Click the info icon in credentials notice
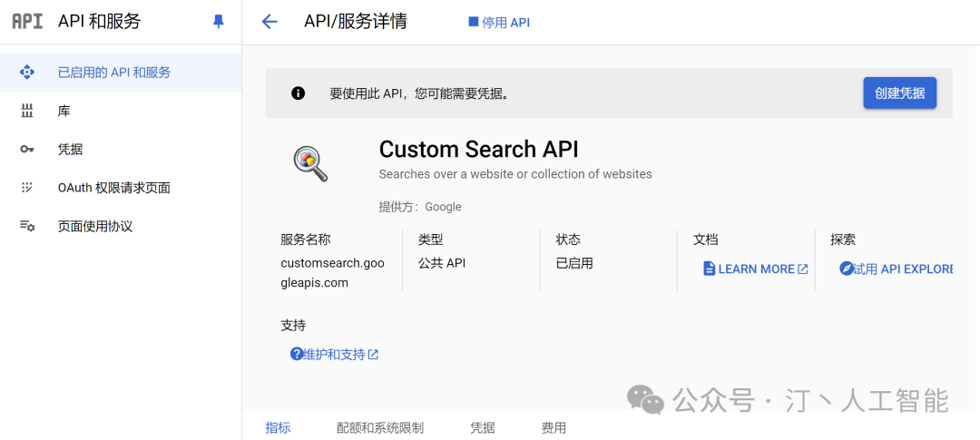 point(299,93)
